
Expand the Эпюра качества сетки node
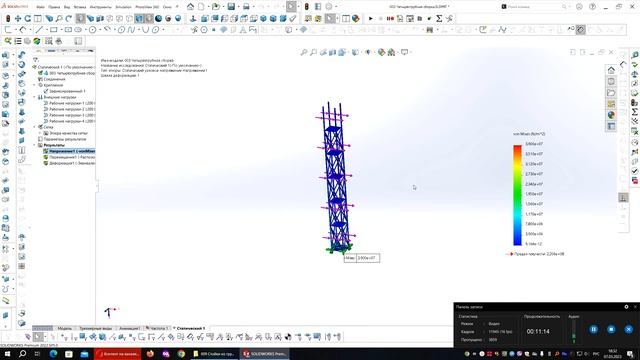[x=40, y=133]
